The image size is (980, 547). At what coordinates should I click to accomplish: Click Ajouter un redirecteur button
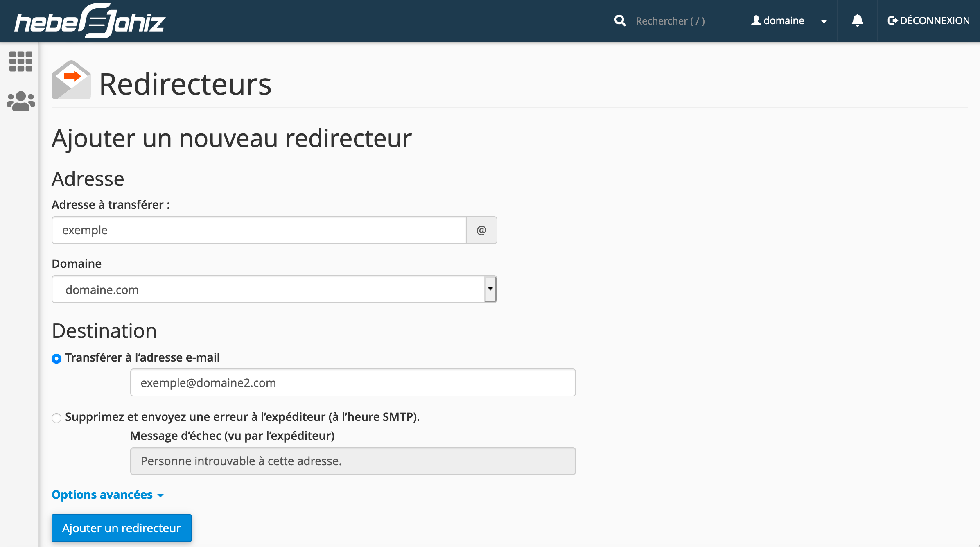122,528
